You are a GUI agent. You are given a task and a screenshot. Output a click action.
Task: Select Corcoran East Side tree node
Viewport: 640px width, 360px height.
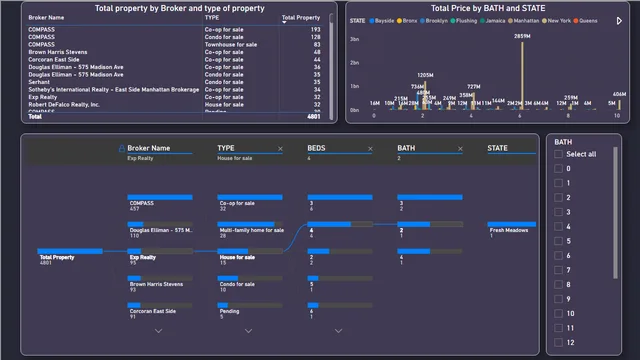pyautogui.click(x=160, y=311)
